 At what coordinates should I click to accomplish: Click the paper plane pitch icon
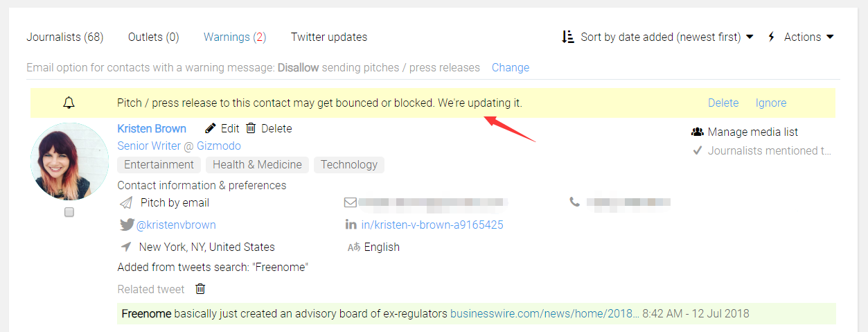pos(126,203)
